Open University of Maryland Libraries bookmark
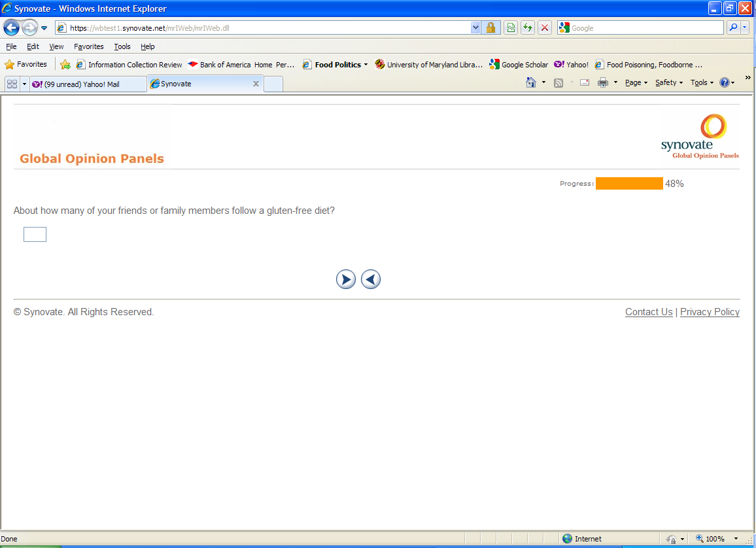The image size is (756, 548). (x=428, y=65)
